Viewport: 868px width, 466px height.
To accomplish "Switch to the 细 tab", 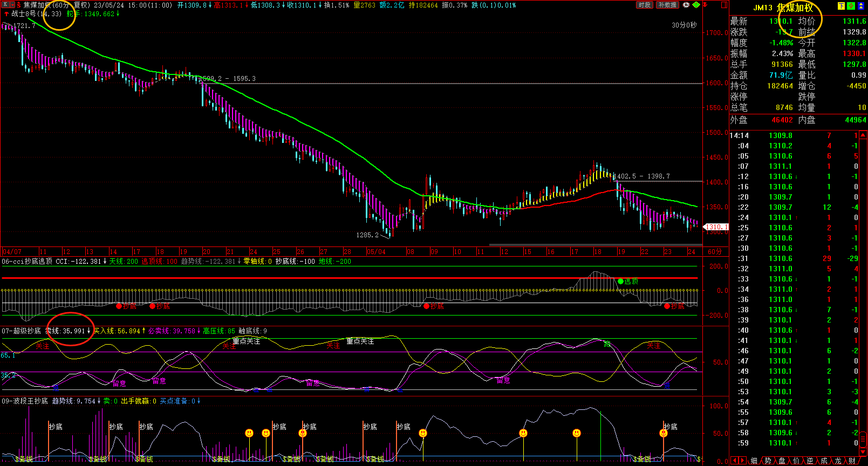I will [754, 461].
